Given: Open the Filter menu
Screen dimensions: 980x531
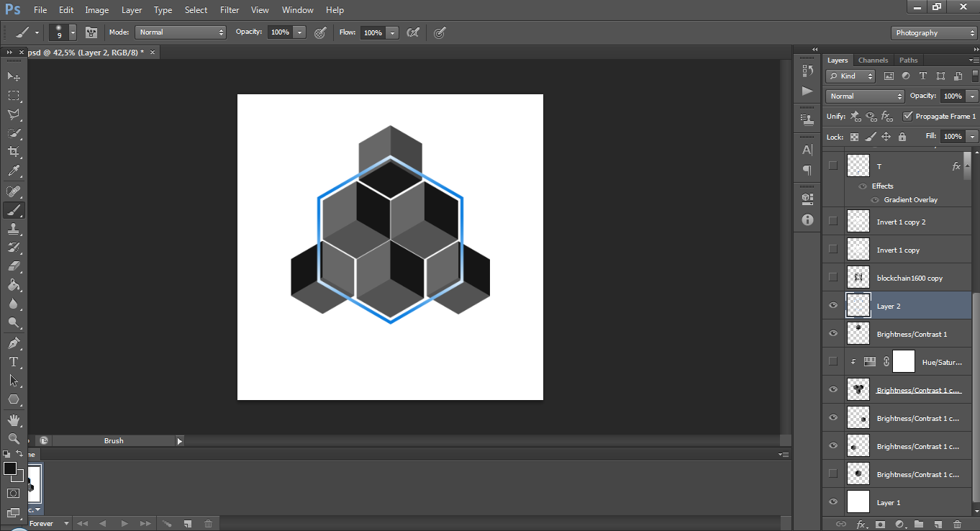Looking at the screenshot, I should click(x=230, y=10).
